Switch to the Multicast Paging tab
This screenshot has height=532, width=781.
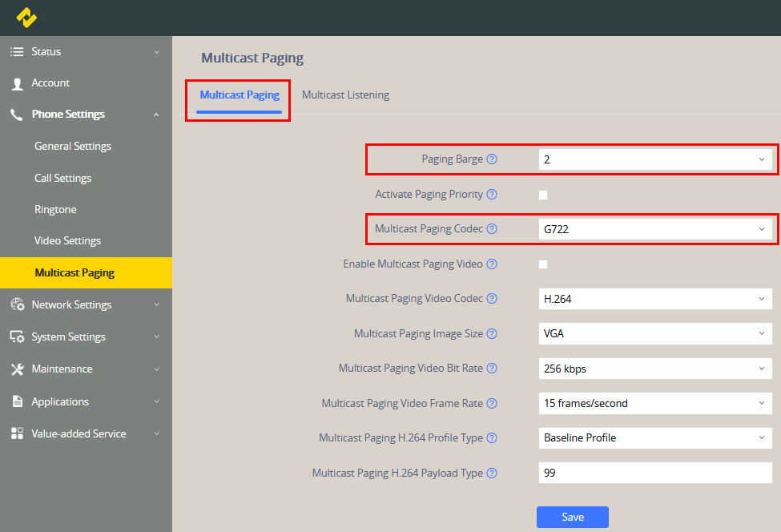[239, 95]
